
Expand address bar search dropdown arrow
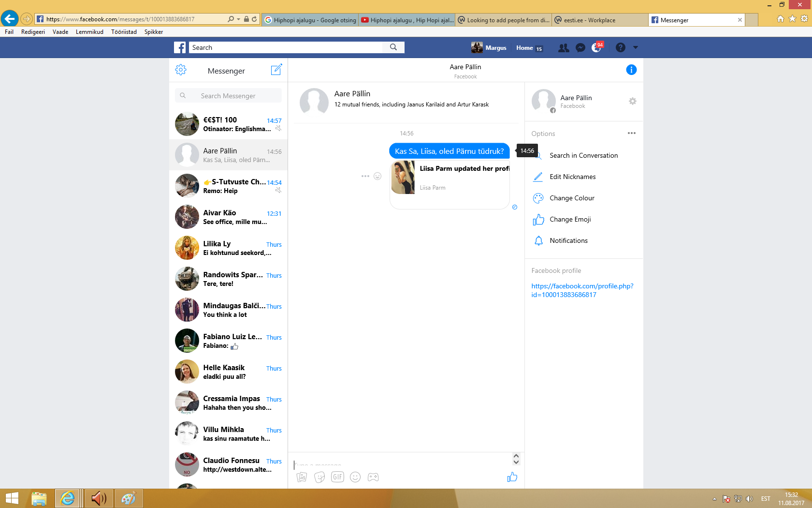[x=238, y=19]
